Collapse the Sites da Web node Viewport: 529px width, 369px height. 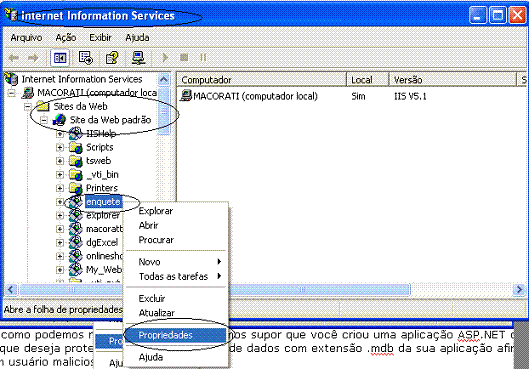(x=28, y=107)
